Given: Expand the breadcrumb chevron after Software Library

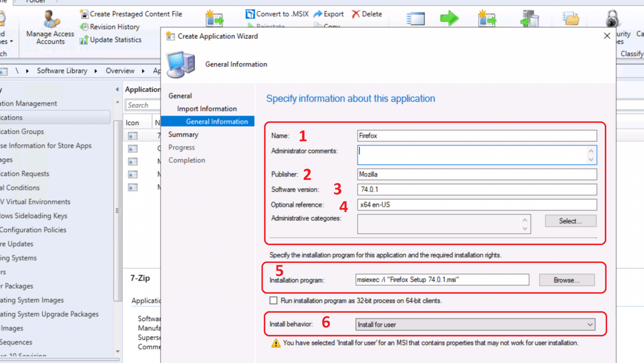Looking at the screenshot, I should coord(96,71).
